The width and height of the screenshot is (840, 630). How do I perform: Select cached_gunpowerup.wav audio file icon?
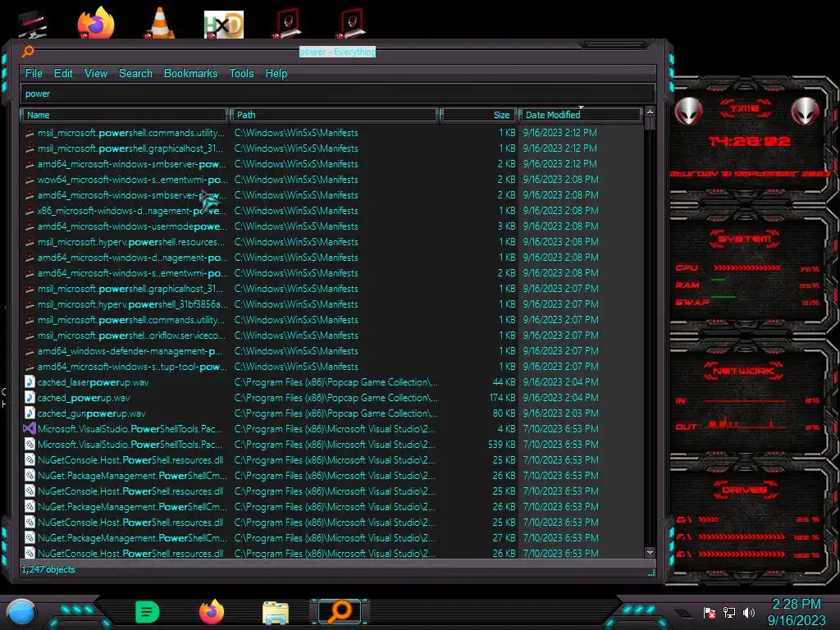[x=30, y=413]
